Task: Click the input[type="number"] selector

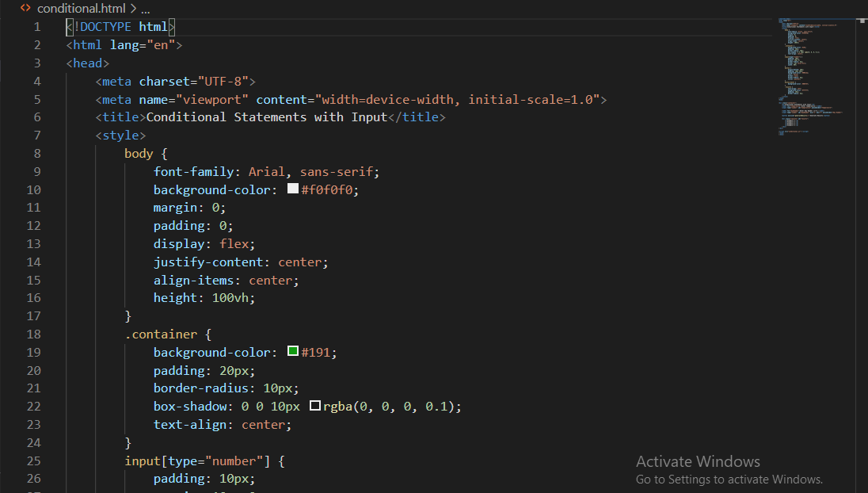Action: coord(205,461)
